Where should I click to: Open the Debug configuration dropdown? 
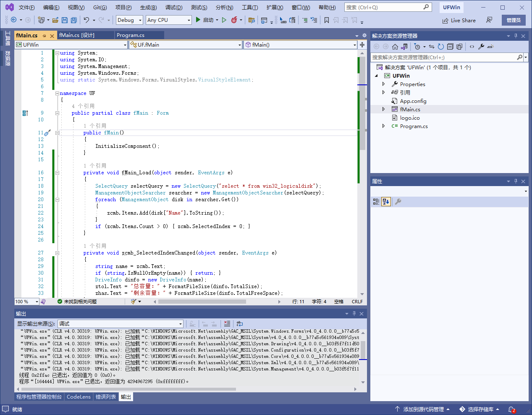click(x=129, y=20)
